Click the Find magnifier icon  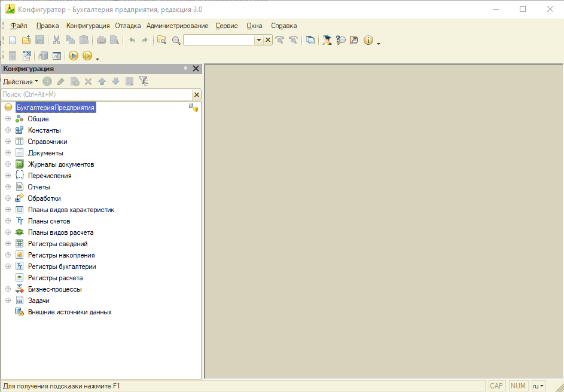point(176,40)
